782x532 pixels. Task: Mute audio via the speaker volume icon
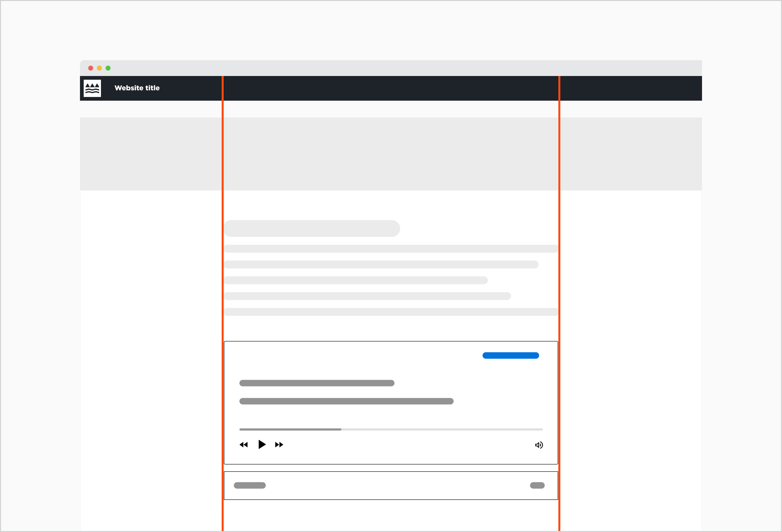(539, 445)
